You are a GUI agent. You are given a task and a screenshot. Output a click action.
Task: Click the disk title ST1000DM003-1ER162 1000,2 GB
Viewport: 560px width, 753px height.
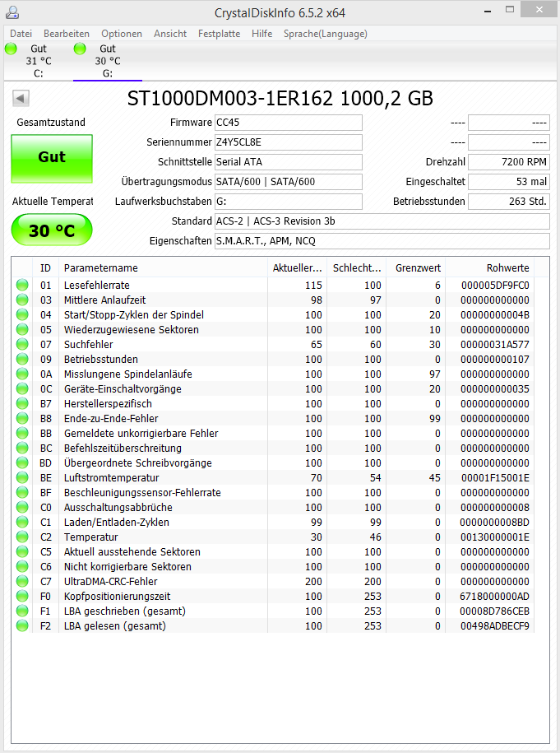click(280, 99)
